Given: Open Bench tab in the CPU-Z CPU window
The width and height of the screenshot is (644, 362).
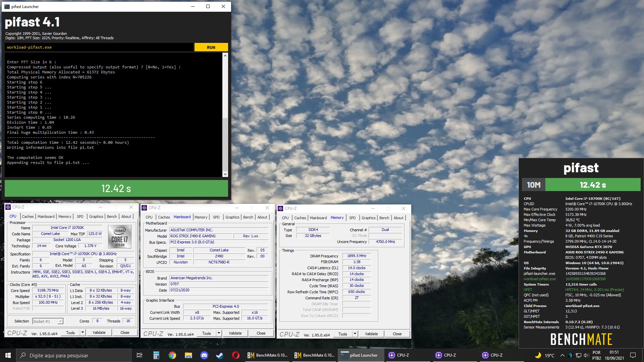Looking at the screenshot, I should 112,217.
